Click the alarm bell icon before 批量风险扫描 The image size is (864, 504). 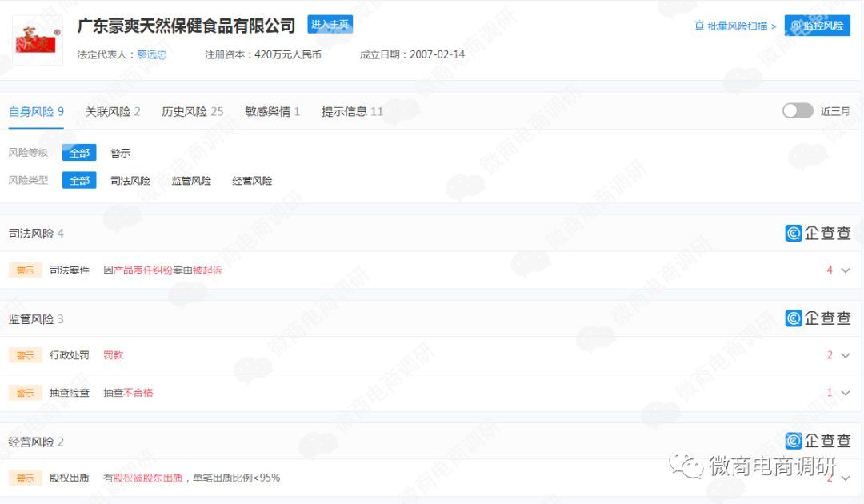click(x=699, y=26)
